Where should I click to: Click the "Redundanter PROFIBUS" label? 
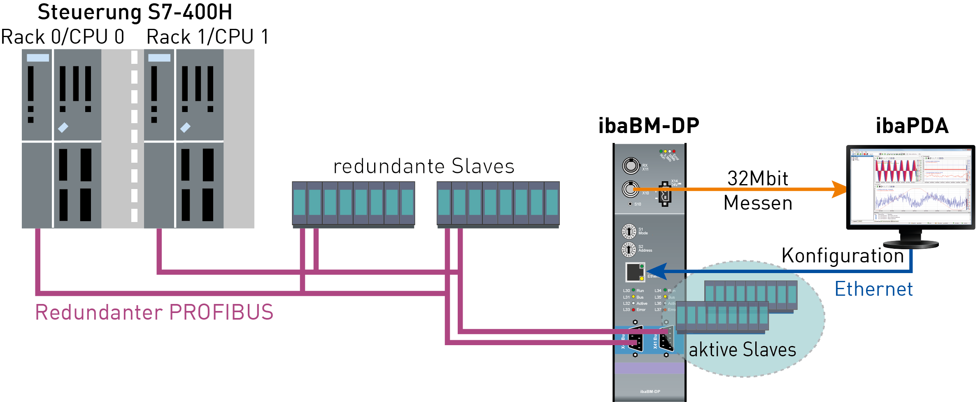[154, 312]
